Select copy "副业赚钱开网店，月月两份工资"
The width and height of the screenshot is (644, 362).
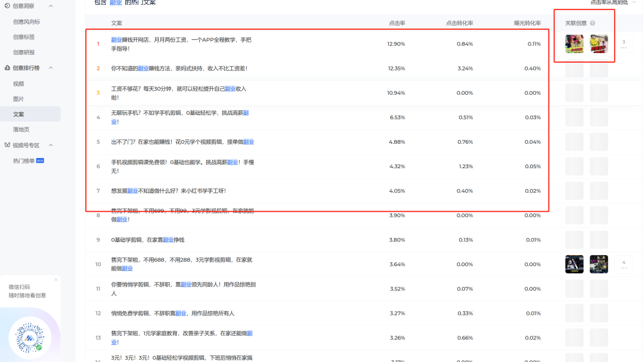point(181,44)
